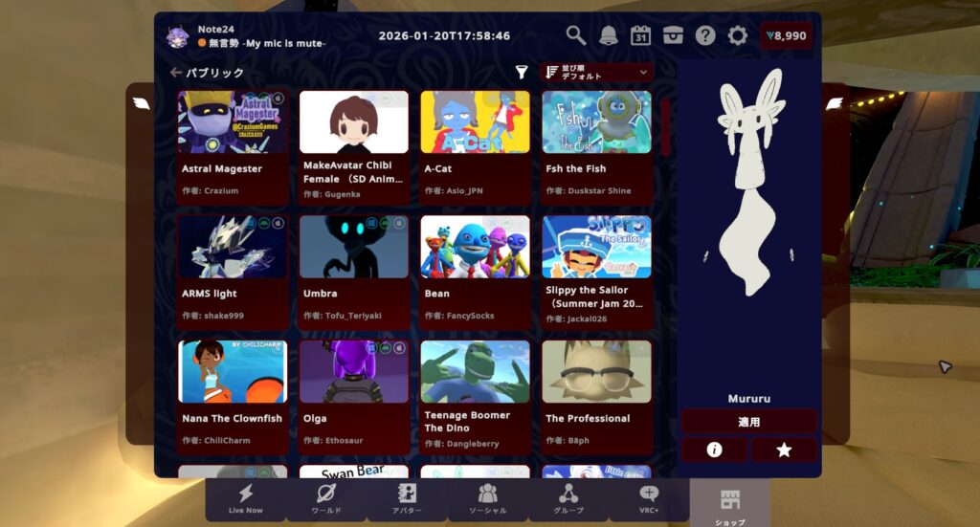
Task: Open settings gear icon
Action: [737, 35]
